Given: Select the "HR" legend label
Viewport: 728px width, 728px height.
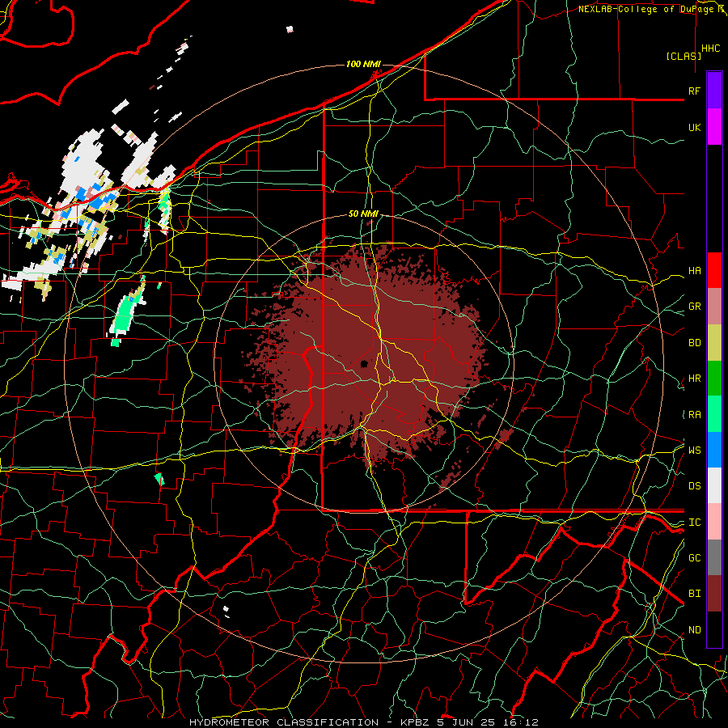Looking at the screenshot, I should coord(694,379).
